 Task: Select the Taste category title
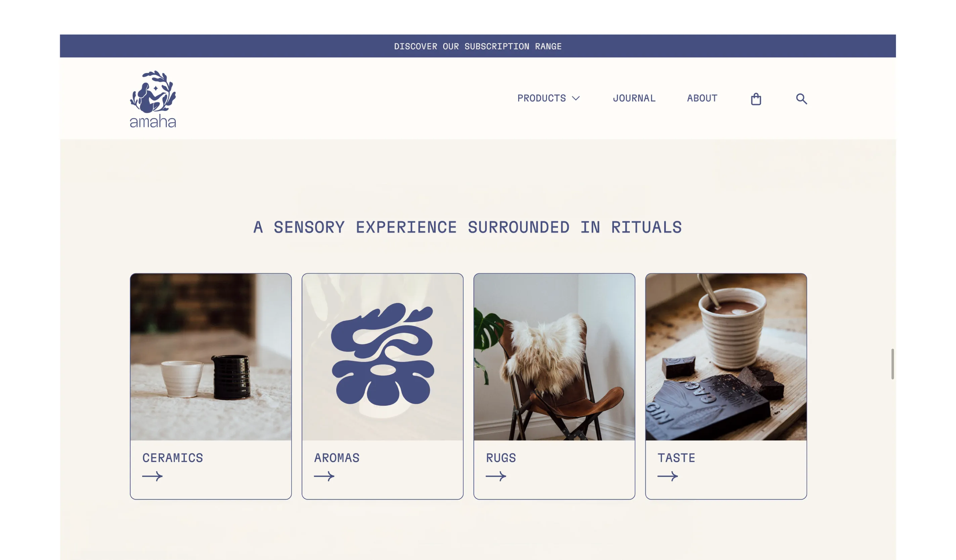coord(676,458)
